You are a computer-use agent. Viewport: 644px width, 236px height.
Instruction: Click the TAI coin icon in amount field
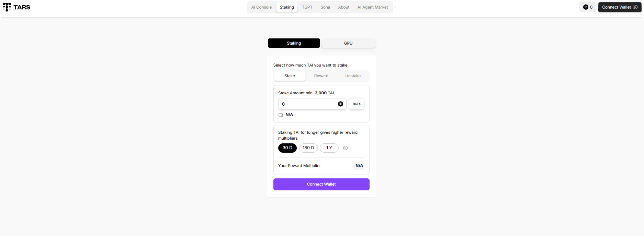click(x=340, y=104)
